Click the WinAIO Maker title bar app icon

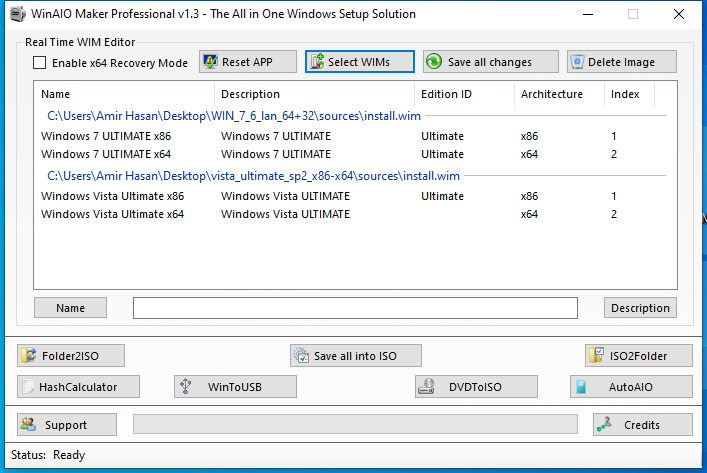[x=18, y=14]
